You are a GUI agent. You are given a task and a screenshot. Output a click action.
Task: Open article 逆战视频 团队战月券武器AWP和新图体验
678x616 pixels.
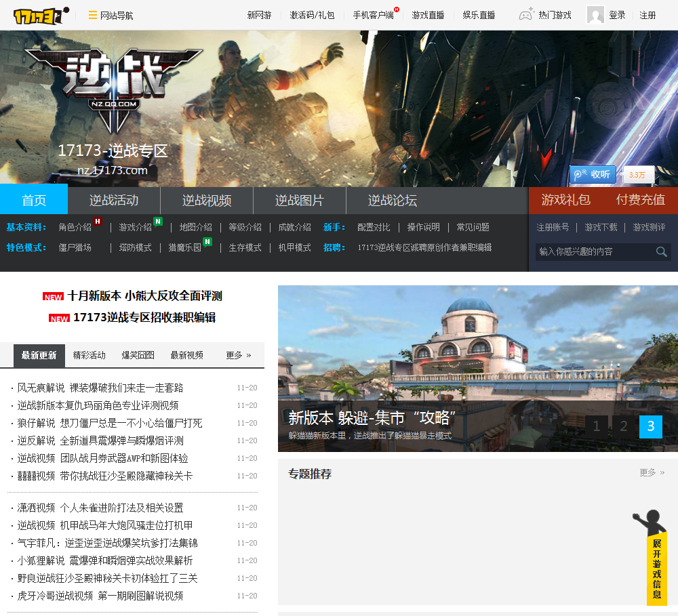coord(102,458)
